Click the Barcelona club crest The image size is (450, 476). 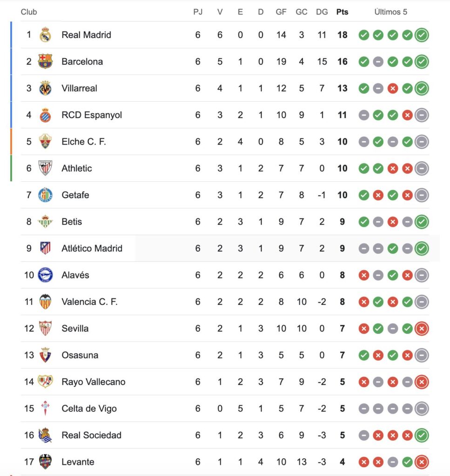click(x=45, y=61)
